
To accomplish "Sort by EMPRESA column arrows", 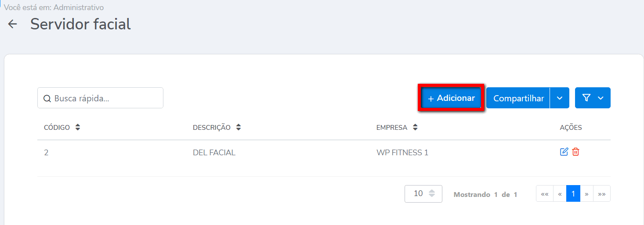I will coord(415,127).
